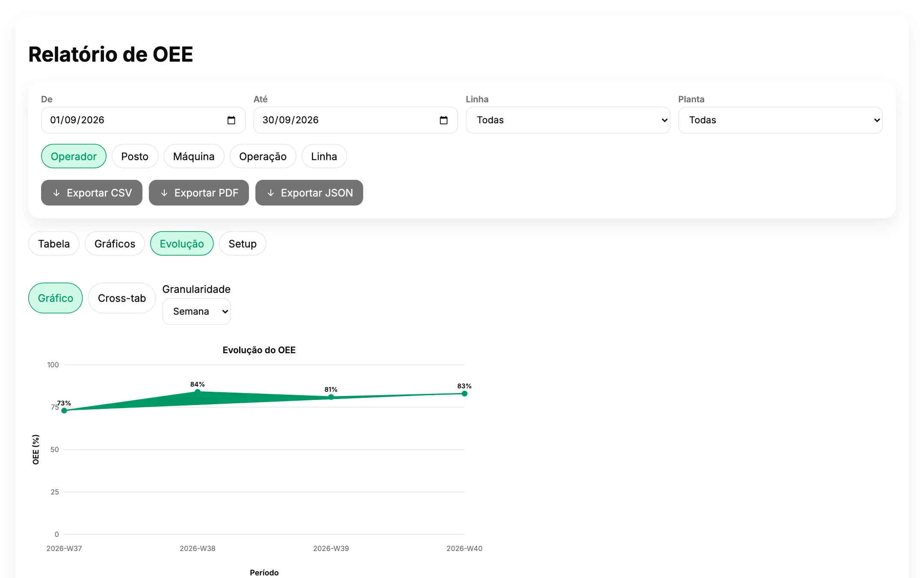Open calendar picker in the Até date field
This screenshot has height=578, width=924.
[444, 120]
